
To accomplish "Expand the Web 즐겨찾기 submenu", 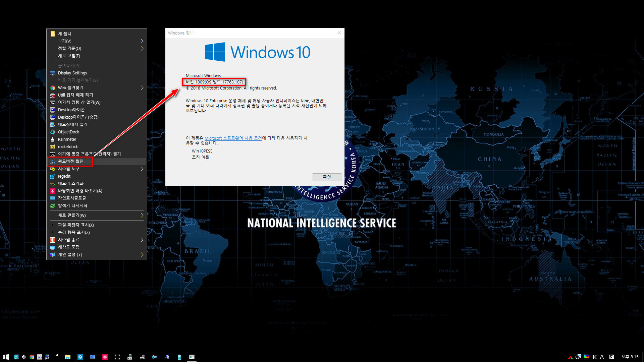I will pyautogui.click(x=97, y=87).
